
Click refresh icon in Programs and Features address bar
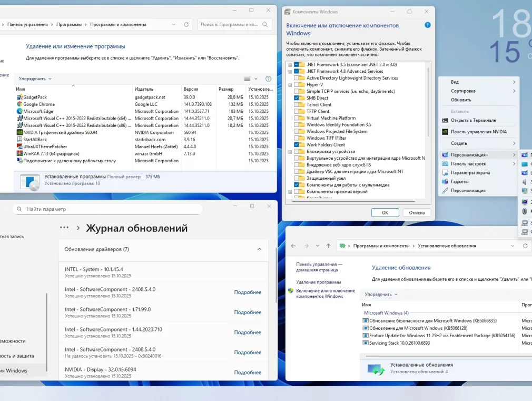coord(186,24)
